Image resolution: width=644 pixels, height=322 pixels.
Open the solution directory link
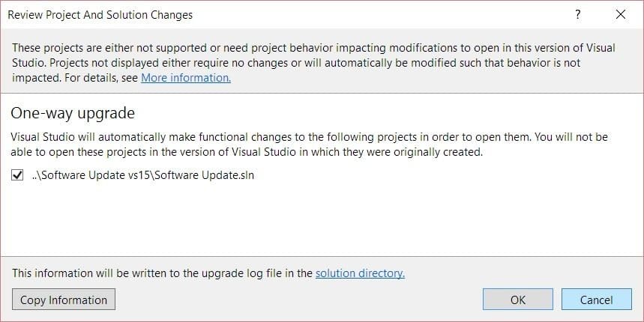[x=360, y=273]
